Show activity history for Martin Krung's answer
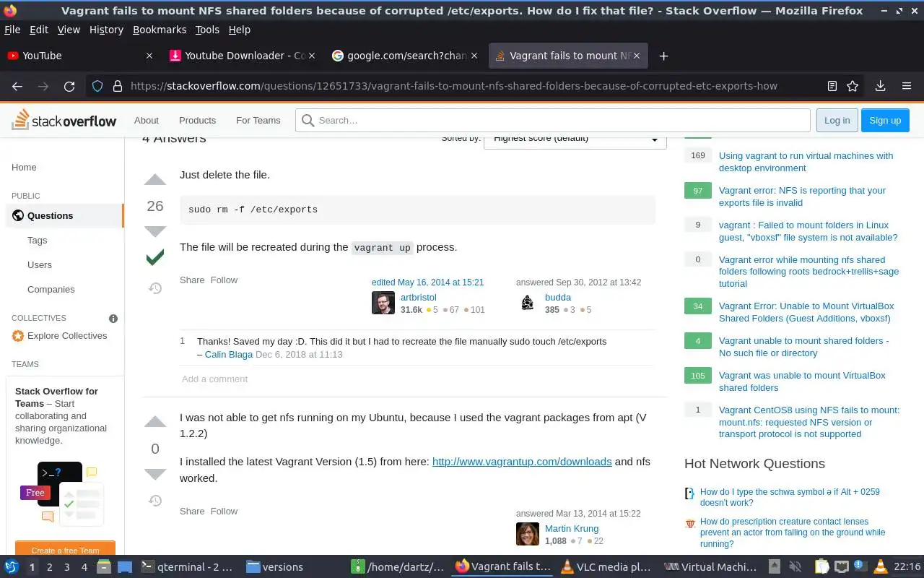This screenshot has width=924, height=578. pos(155,500)
